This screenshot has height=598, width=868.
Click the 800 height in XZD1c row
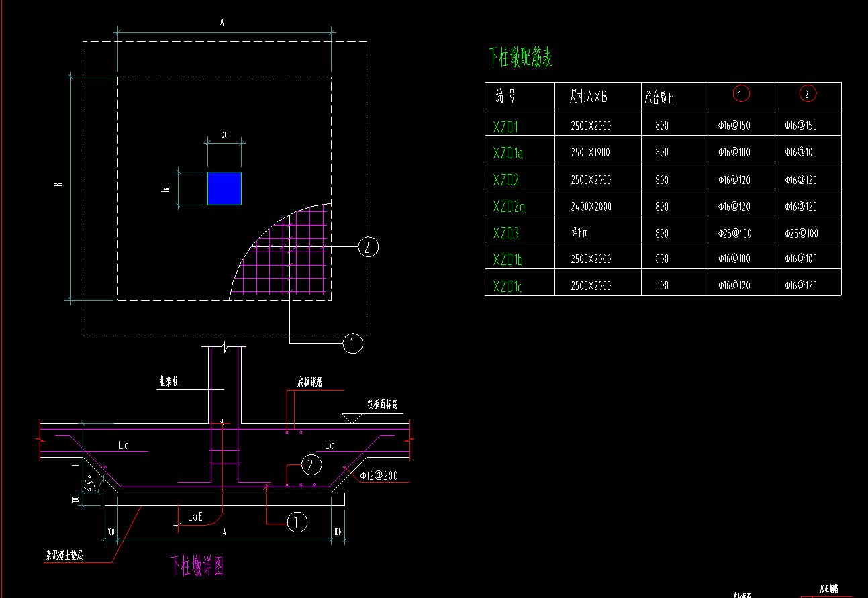tap(662, 286)
